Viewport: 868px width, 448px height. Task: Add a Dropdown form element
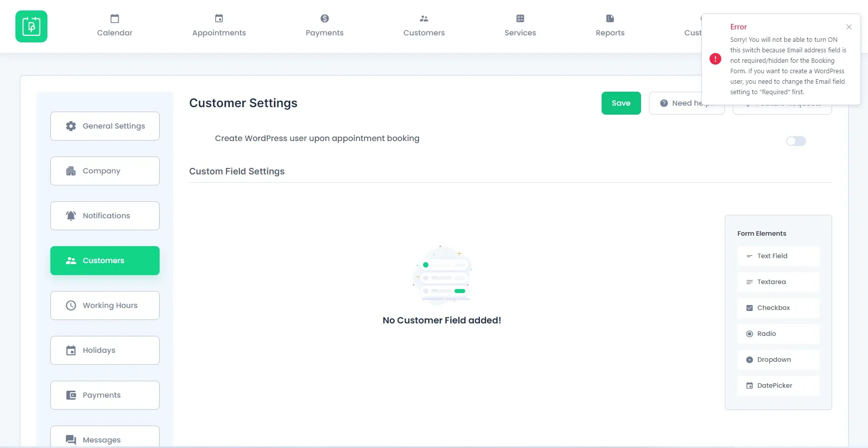(x=778, y=360)
